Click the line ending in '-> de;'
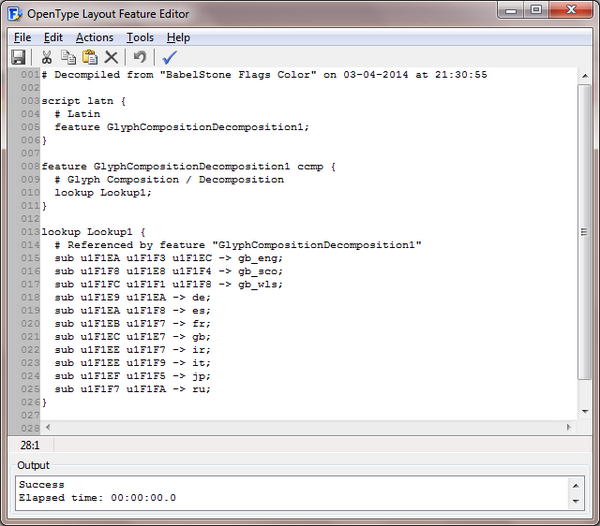 (x=132, y=298)
